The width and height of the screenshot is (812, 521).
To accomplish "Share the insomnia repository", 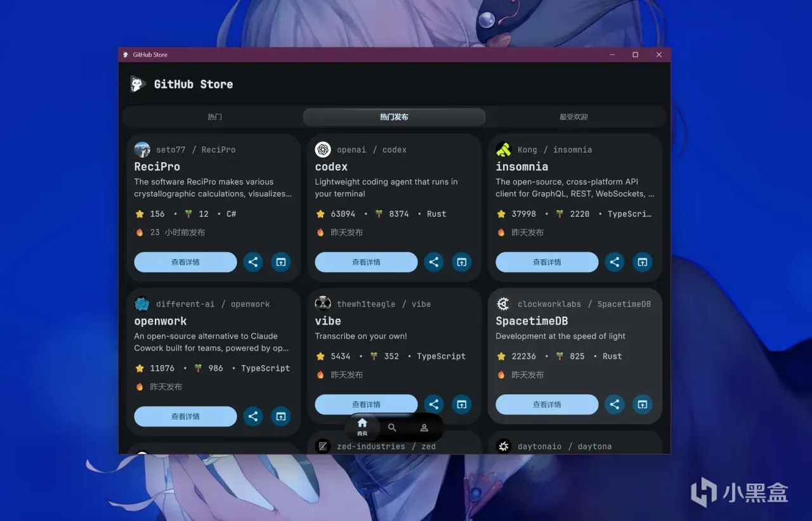I will [615, 262].
